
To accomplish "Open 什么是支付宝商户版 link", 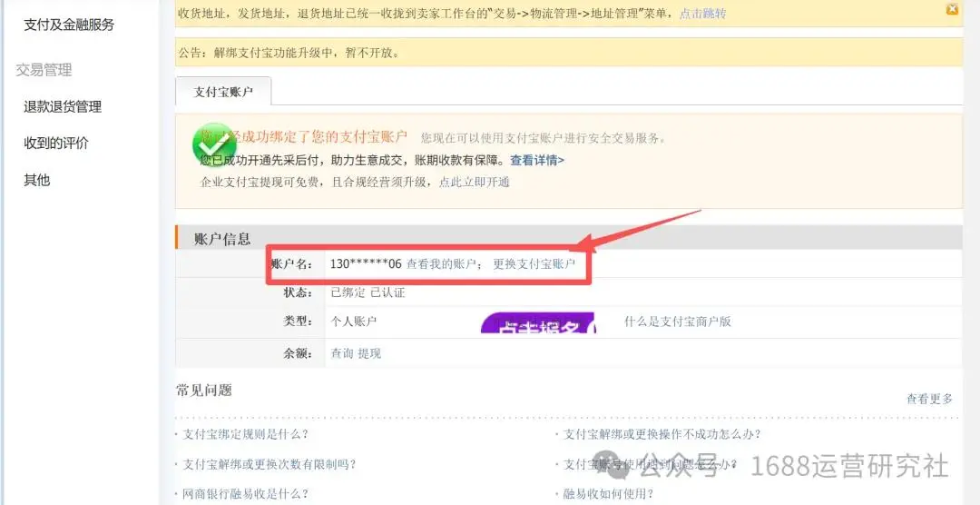I will (x=678, y=322).
